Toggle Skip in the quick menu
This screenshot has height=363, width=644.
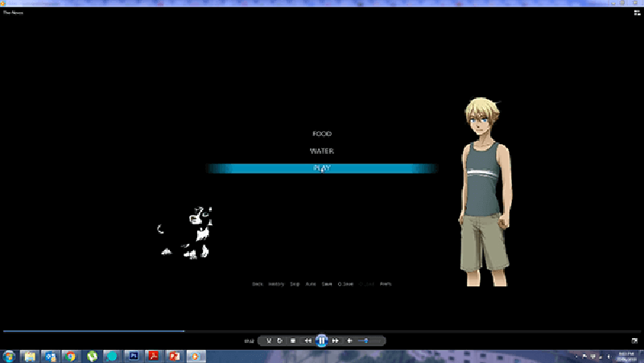295,284
